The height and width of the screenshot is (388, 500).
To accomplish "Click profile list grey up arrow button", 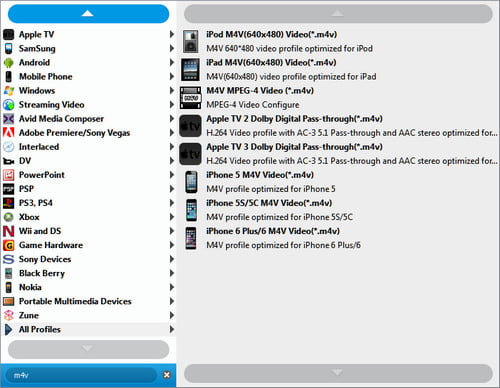I will tap(338, 13).
